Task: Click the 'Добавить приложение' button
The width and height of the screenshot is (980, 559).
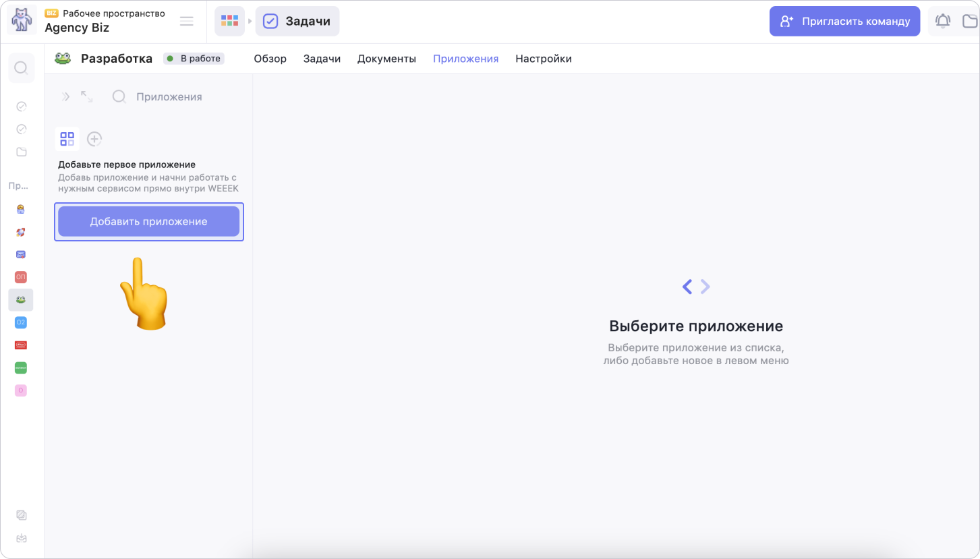Action: 148,222
